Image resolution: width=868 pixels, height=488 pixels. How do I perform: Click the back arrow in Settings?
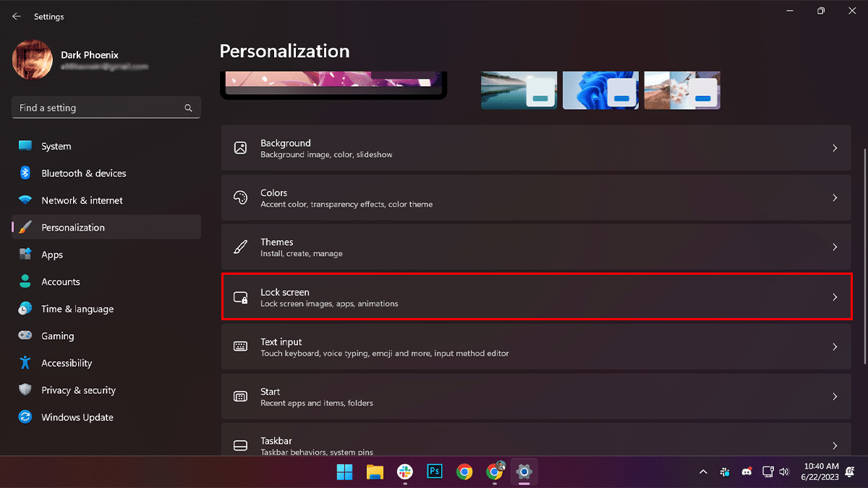(17, 17)
